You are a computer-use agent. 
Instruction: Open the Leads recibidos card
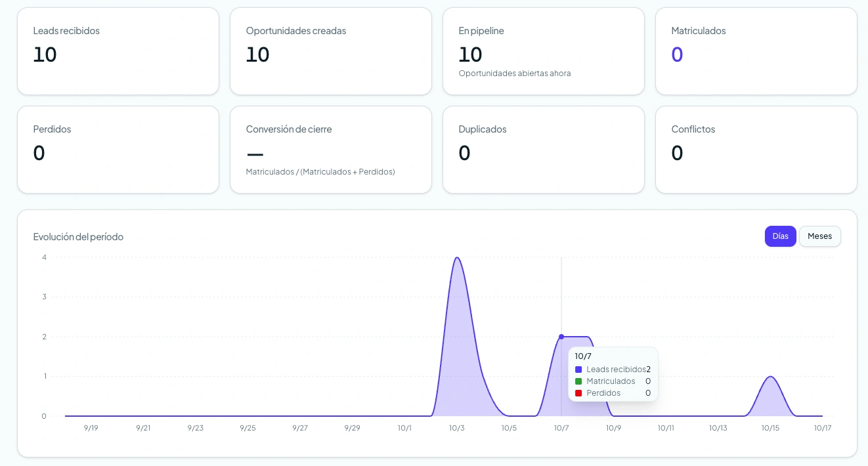[118, 51]
